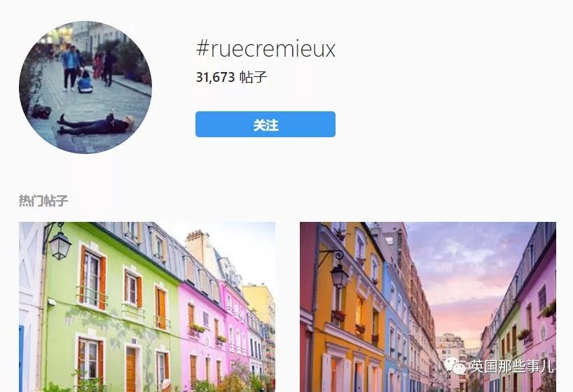Open the sunset street post thumbnail
The image size is (573, 392).
tap(428, 307)
